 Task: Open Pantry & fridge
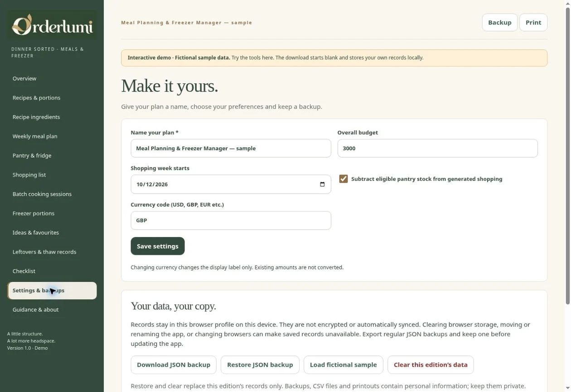52,155
